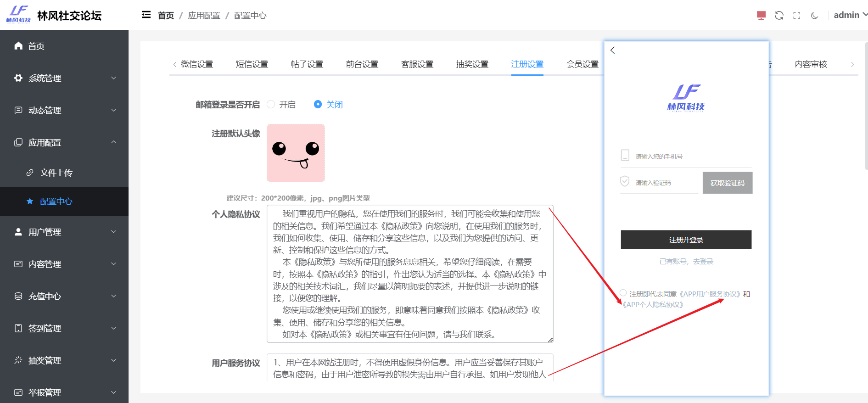Click the 抽奖管理 sparkle icon
This screenshot has height=403, width=868.
(18, 360)
